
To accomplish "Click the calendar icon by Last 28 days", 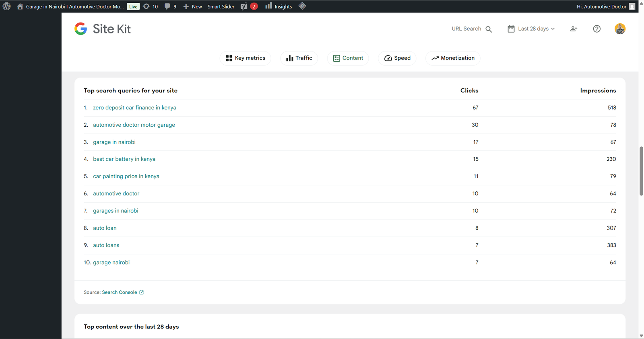I will (x=511, y=29).
